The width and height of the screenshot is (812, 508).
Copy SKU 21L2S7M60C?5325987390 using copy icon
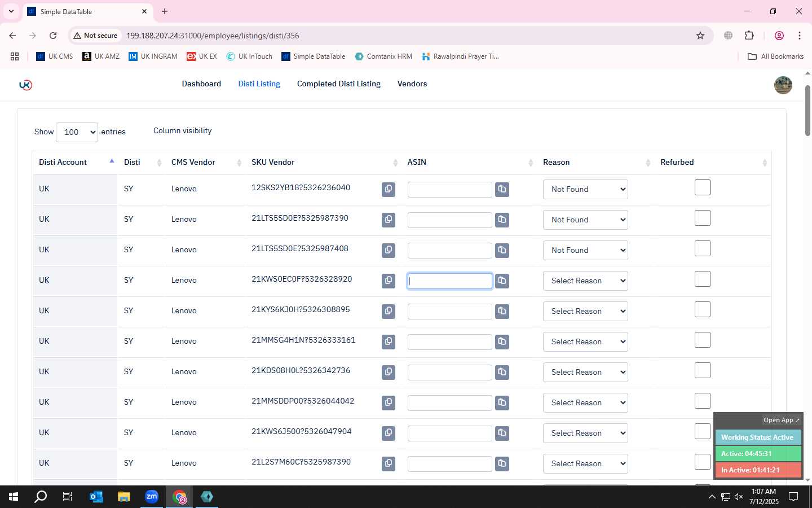[389, 464]
